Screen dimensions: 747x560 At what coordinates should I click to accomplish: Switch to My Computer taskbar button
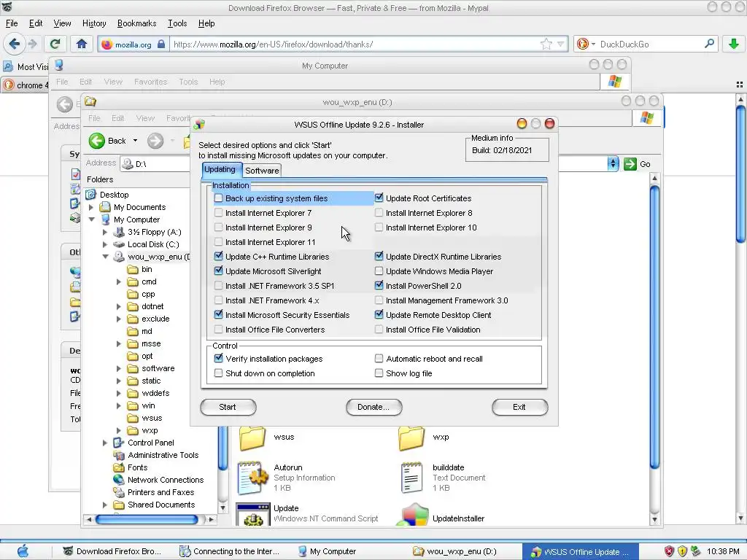pos(328,551)
